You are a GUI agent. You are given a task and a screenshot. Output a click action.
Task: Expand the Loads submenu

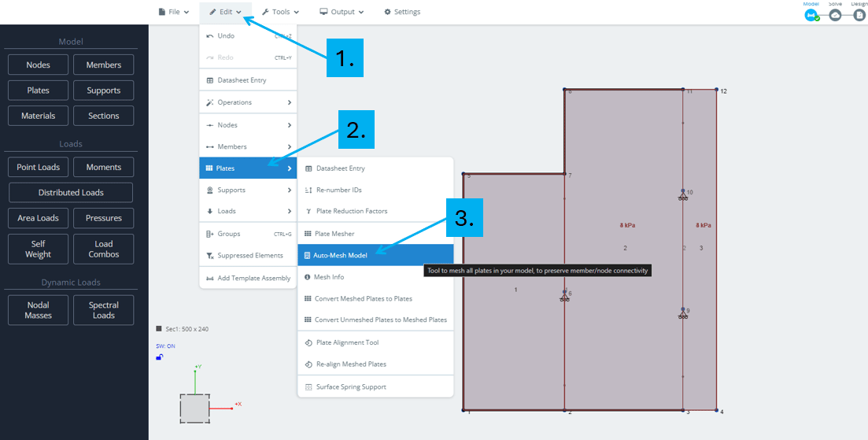click(248, 211)
